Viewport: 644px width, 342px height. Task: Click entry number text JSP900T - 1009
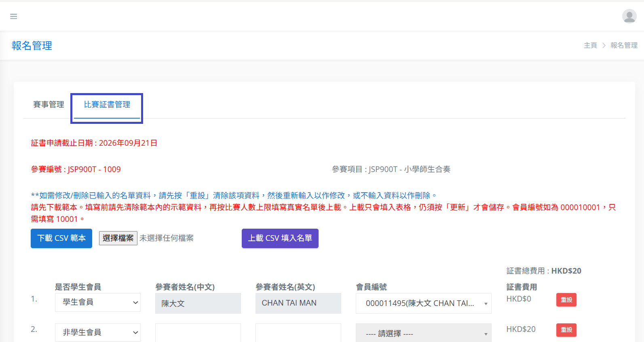tap(94, 169)
